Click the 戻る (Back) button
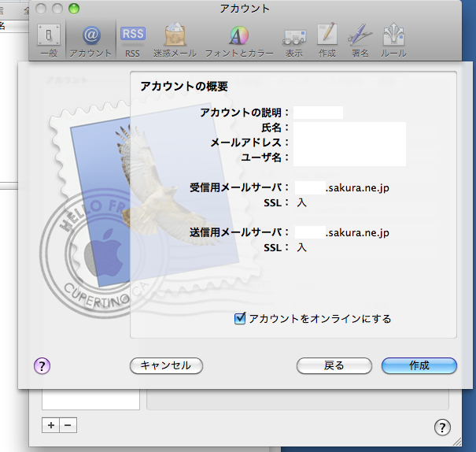476x452 pixels. point(334,365)
